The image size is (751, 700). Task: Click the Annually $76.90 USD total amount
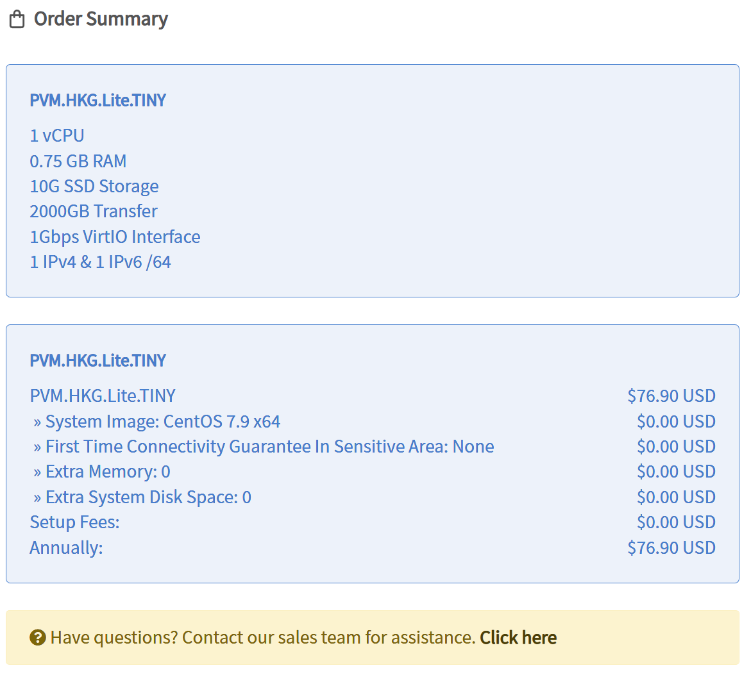pos(671,548)
